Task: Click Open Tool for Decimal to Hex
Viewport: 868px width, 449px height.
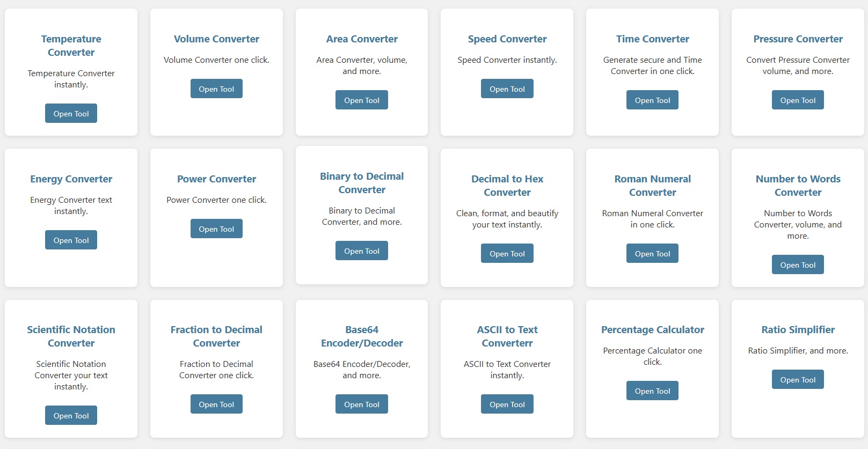Action: [x=507, y=254]
